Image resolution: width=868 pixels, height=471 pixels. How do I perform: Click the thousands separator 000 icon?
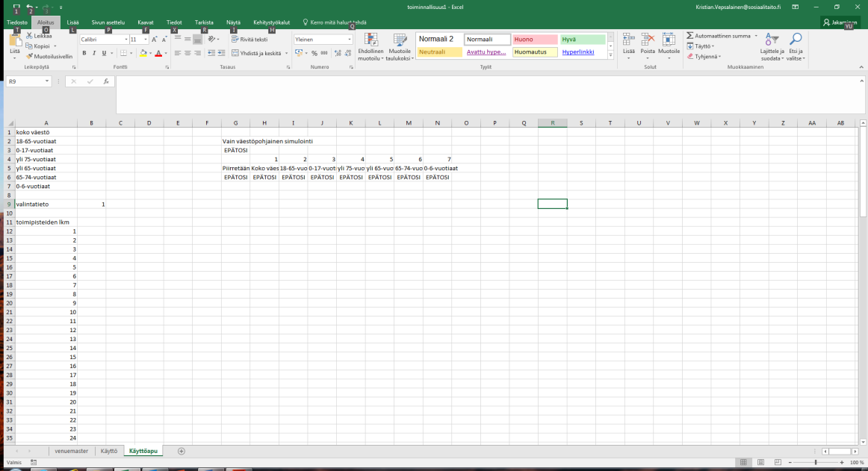pyautogui.click(x=324, y=53)
